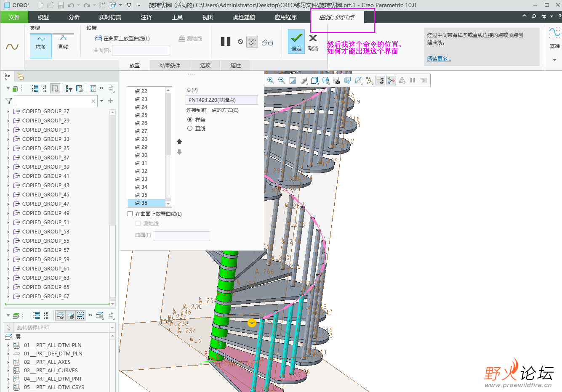Pause the curve feature tool
This screenshot has width=562, height=392.
[226, 41]
